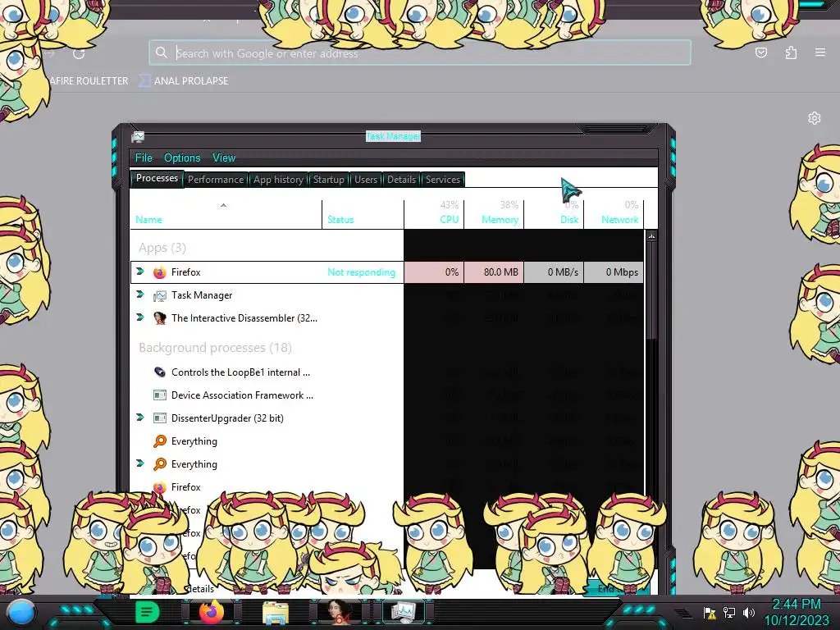
Task: Expand the Task Manager process row
Action: pyautogui.click(x=140, y=294)
